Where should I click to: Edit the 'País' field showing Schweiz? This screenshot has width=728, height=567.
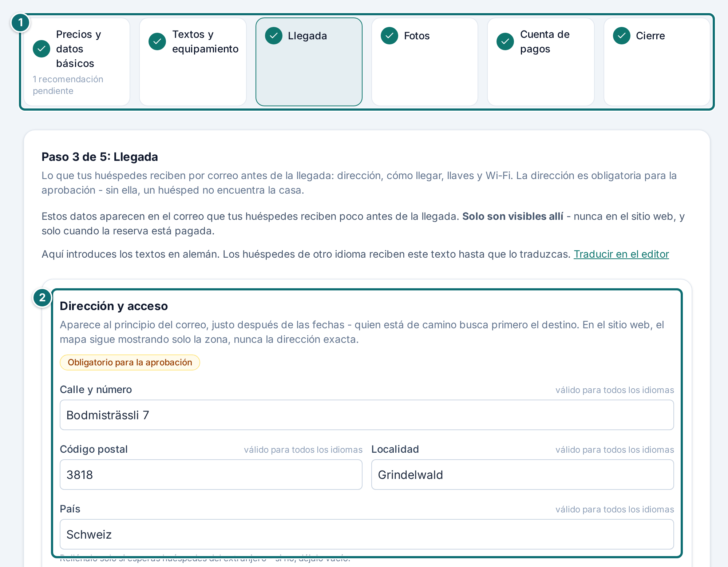[x=367, y=534]
